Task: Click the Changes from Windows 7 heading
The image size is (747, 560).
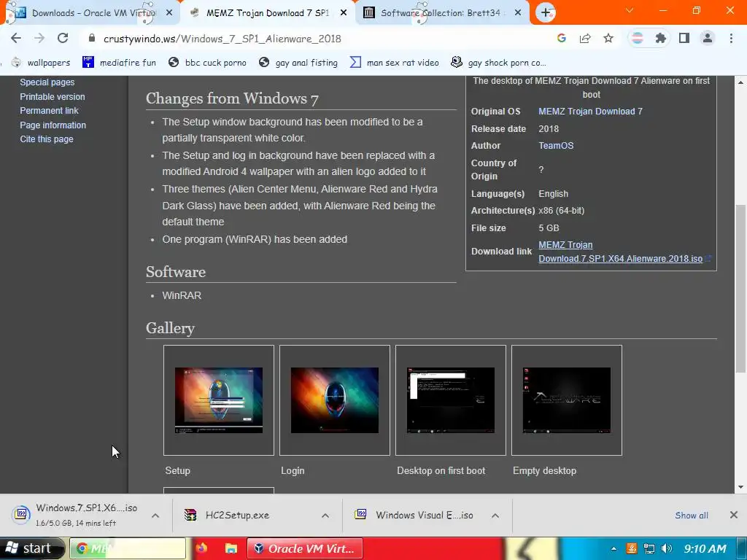Action: 232,98
